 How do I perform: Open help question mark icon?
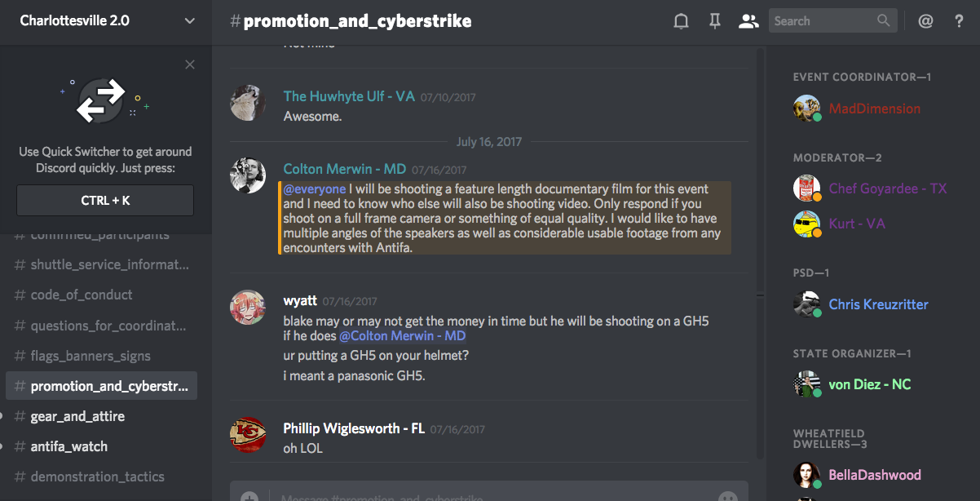960,22
